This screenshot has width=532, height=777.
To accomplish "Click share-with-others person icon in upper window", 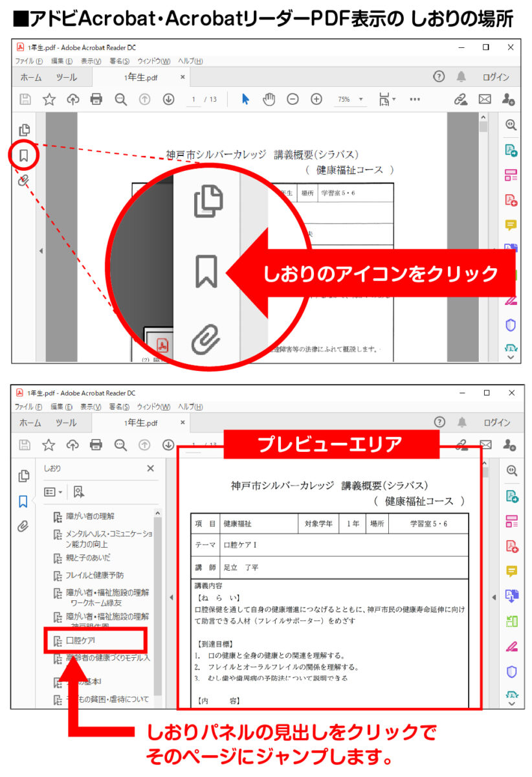I will click(509, 99).
